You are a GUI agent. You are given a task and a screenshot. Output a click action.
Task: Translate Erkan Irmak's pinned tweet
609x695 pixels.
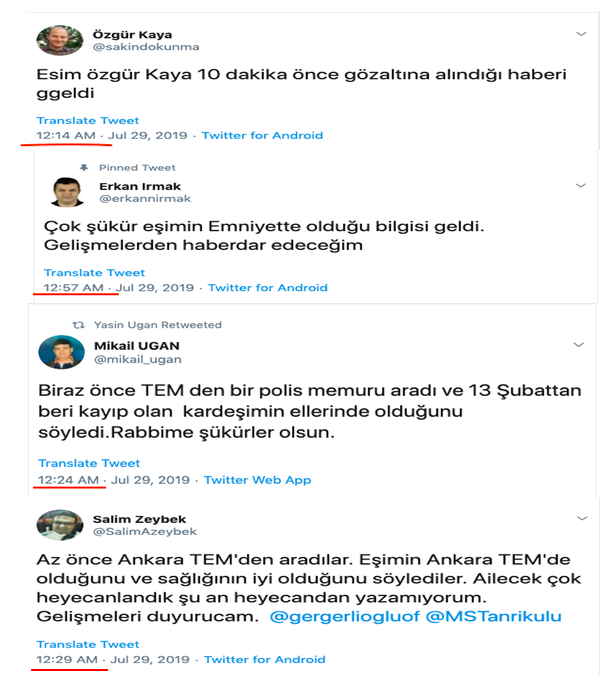pos(94,273)
